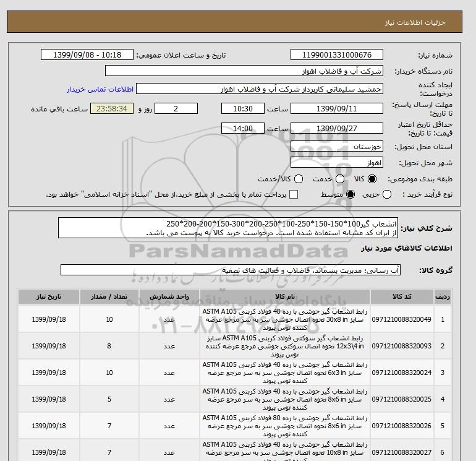Click quantity 8 in row 2

109,346
